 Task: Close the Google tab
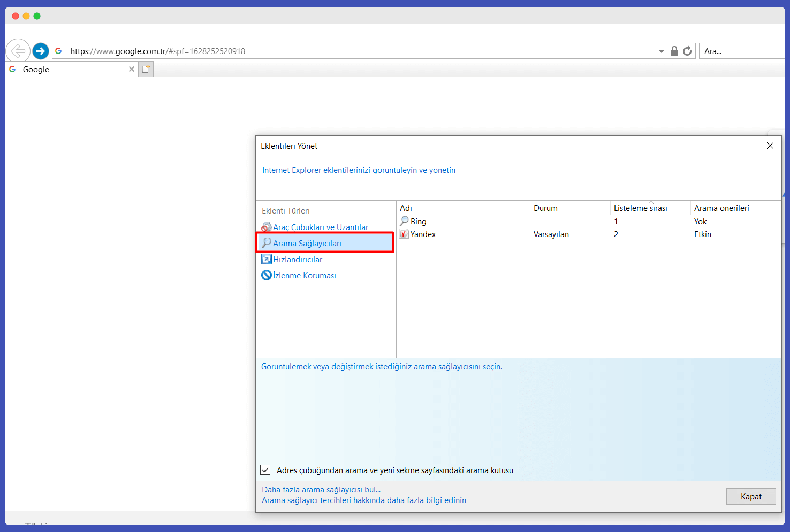(132, 69)
